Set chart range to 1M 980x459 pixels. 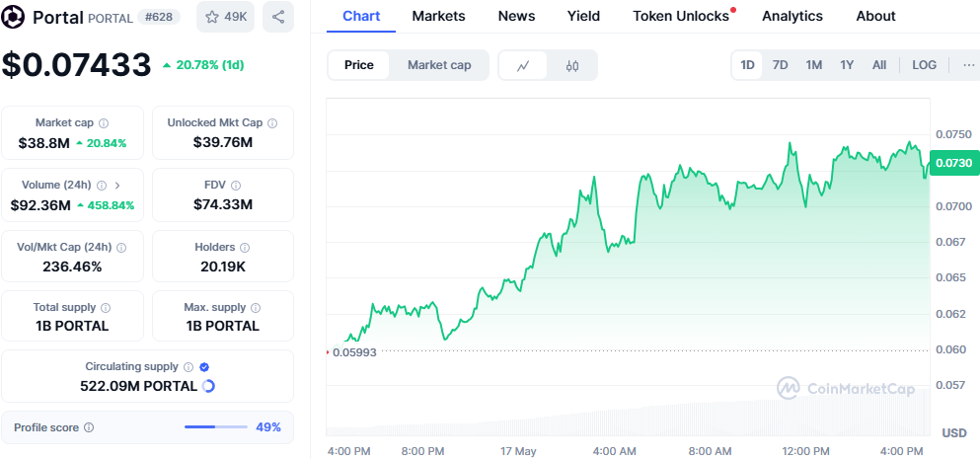click(814, 65)
